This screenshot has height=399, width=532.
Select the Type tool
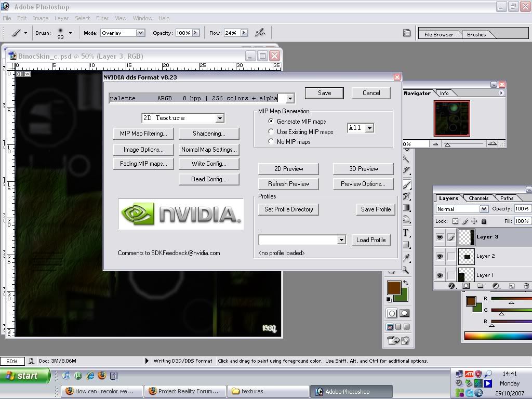(x=406, y=232)
